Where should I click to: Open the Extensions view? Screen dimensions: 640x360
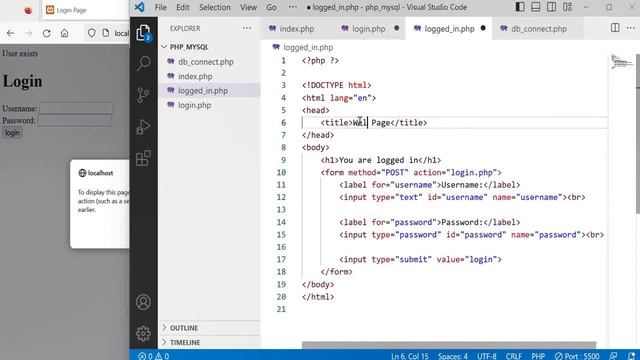click(143, 158)
